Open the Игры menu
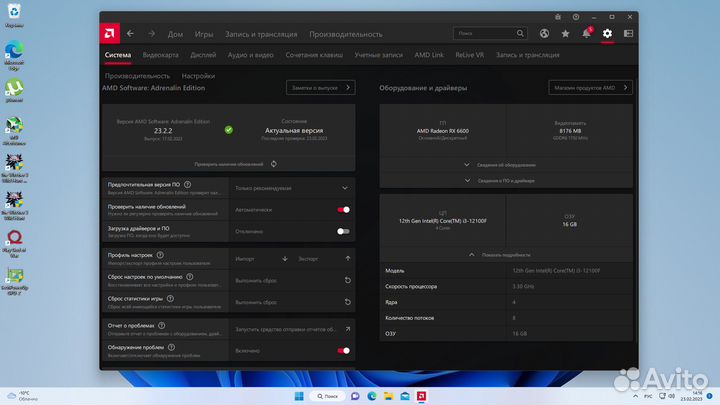Screen dimensions: 720x405 point(204,34)
